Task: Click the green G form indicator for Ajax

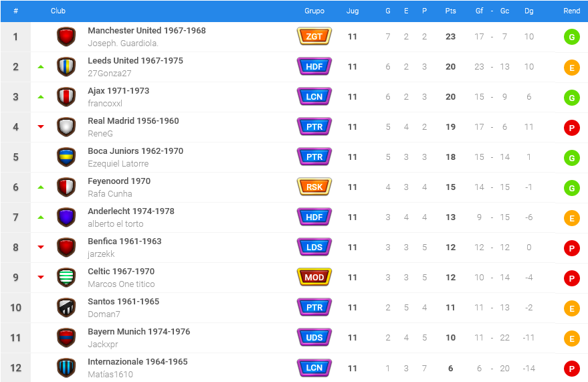Action: tap(571, 98)
